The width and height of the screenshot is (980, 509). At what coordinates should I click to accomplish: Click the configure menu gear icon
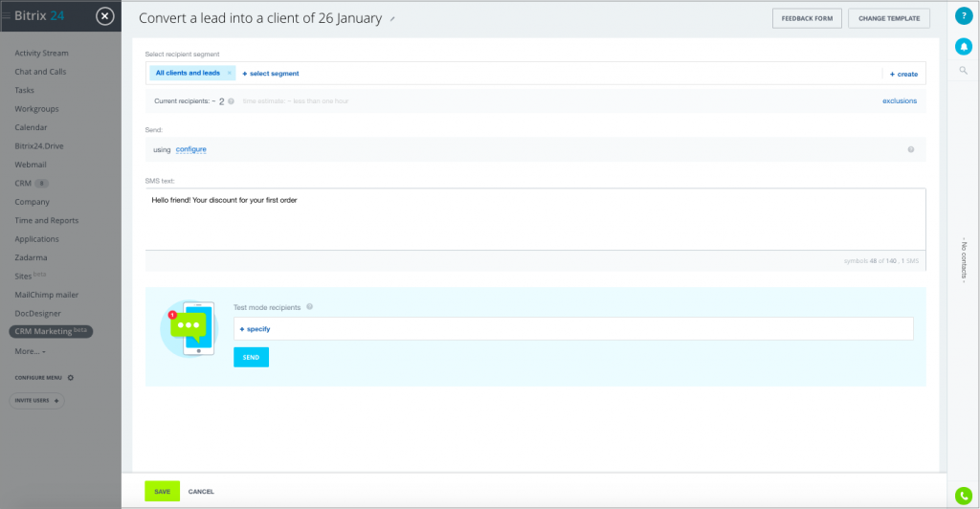pyautogui.click(x=71, y=377)
